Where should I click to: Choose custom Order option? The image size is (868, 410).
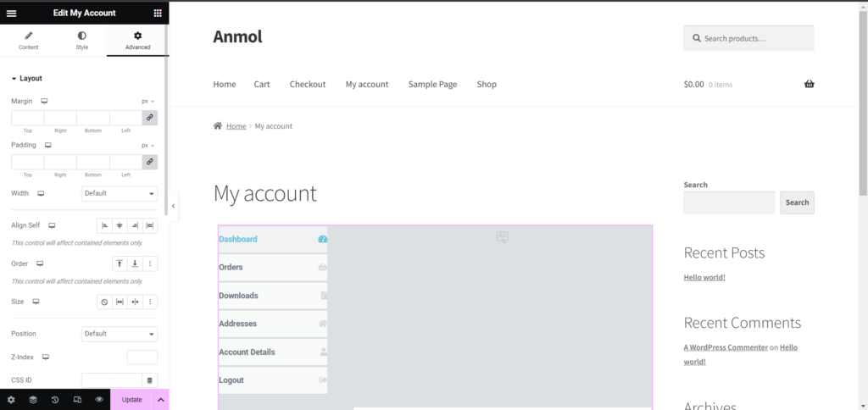coord(149,264)
